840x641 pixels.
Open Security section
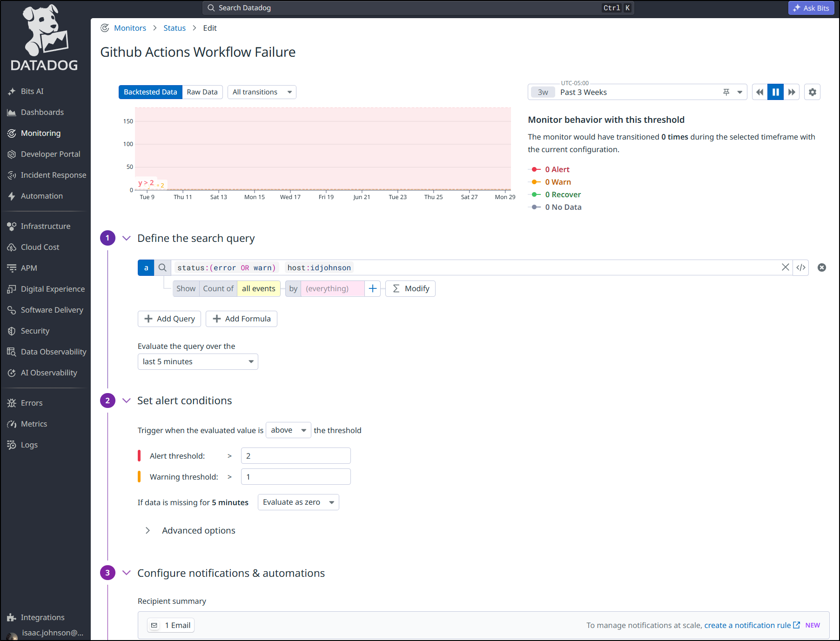click(x=35, y=331)
